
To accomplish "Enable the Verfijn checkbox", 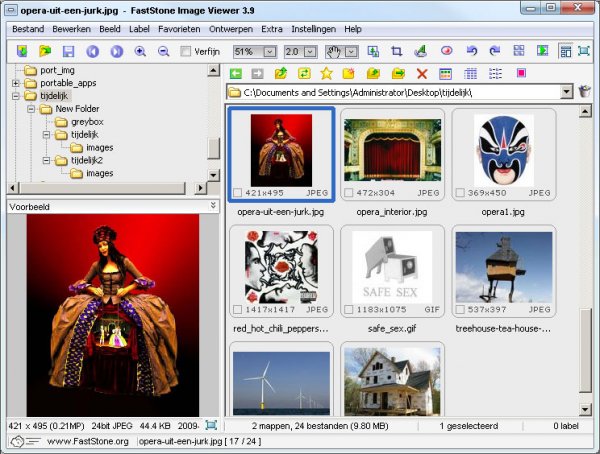I will (x=186, y=51).
